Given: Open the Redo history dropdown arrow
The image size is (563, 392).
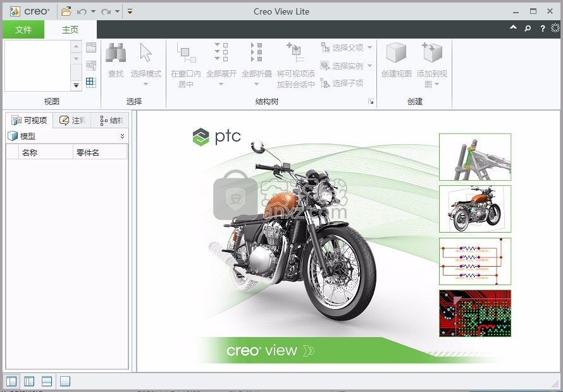Looking at the screenshot, I should pyautogui.click(x=117, y=11).
